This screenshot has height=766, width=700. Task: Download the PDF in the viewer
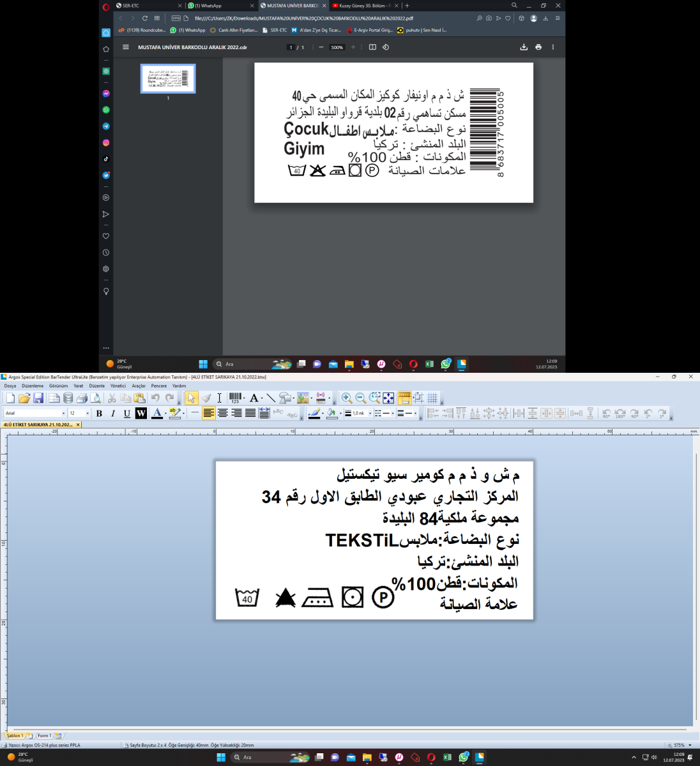tap(524, 47)
